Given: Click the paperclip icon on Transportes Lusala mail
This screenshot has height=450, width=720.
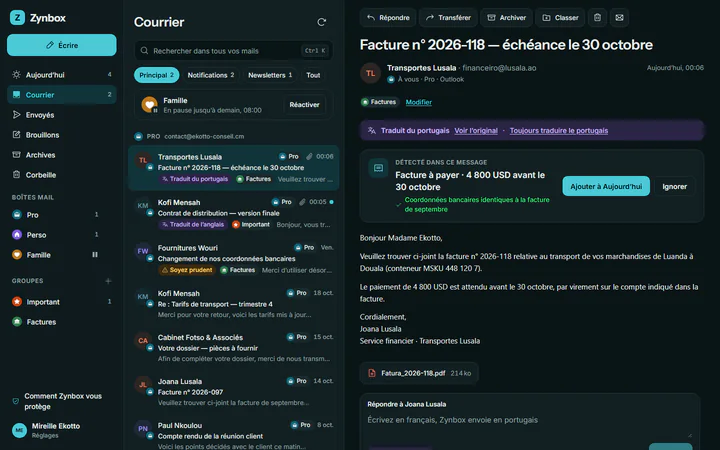Looking at the screenshot, I should (x=309, y=157).
